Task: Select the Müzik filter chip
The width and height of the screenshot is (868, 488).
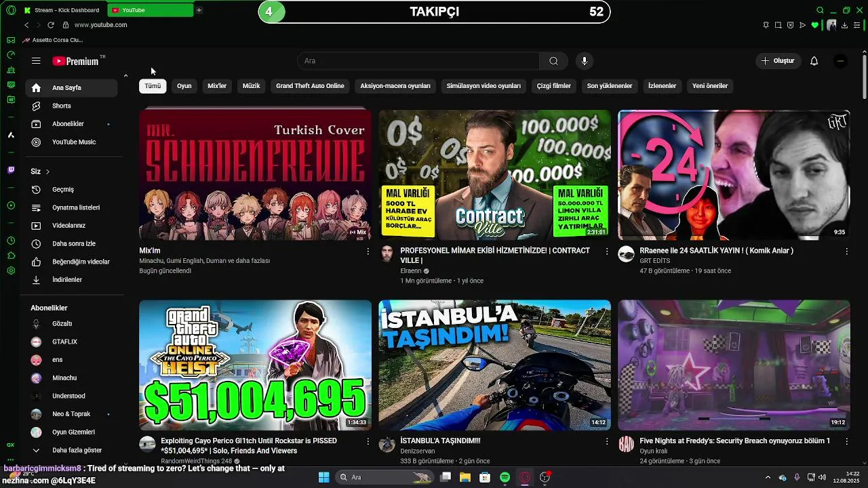Action: tap(252, 86)
